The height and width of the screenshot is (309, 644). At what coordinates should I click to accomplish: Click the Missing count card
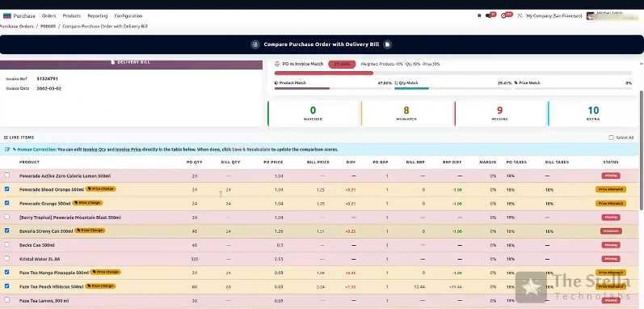tap(500, 113)
